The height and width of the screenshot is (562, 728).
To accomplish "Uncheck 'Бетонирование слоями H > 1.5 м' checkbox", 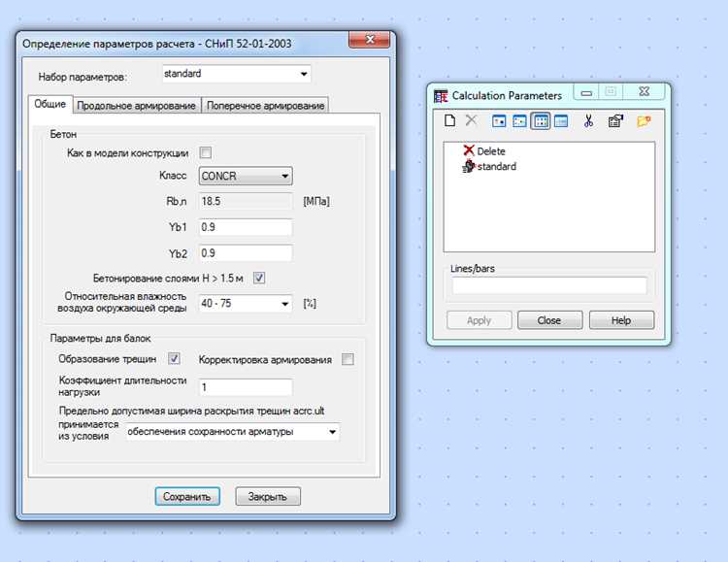I will 259,278.
